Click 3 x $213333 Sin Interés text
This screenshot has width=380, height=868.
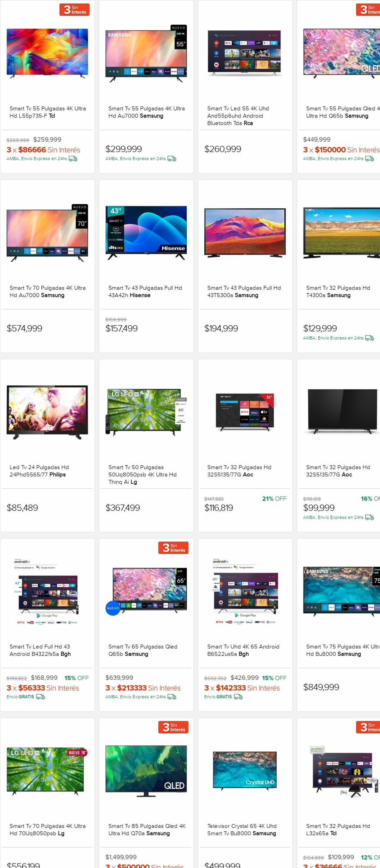point(143,688)
